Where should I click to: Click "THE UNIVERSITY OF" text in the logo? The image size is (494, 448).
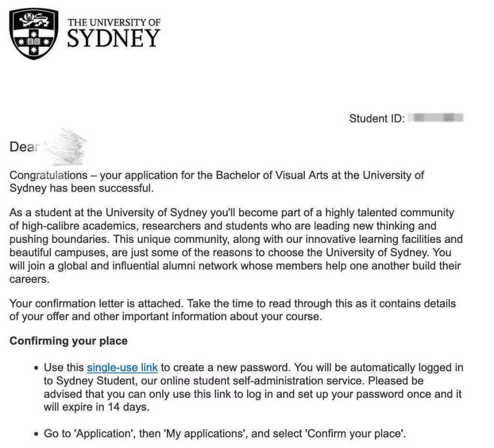(114, 22)
